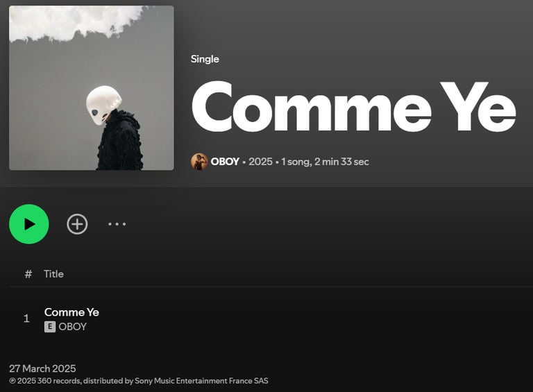The height and width of the screenshot is (392, 533).
Task: Select track number 1 row
Action: click(271, 318)
